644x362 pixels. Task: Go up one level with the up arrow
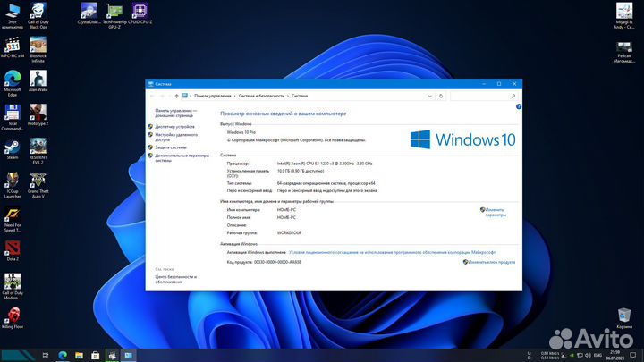click(176, 96)
